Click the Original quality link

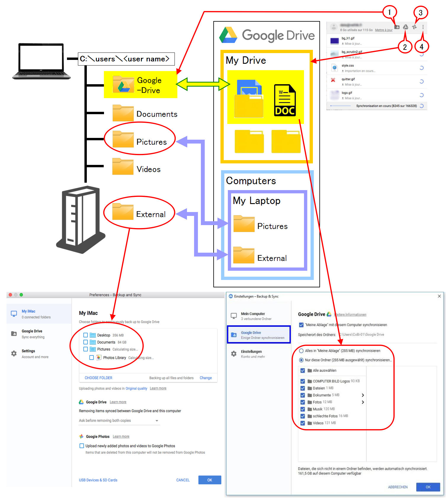click(x=136, y=388)
